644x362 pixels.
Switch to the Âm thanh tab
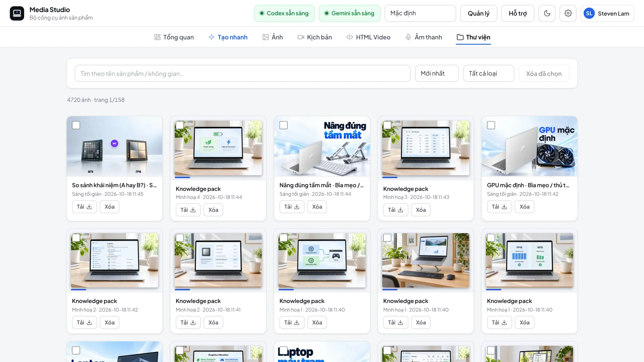(x=424, y=37)
